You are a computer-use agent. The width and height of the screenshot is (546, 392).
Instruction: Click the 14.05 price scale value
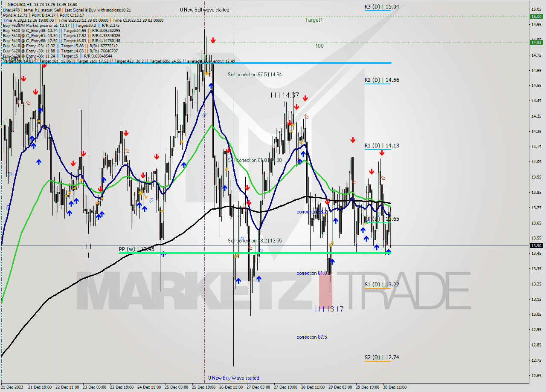[536, 162]
